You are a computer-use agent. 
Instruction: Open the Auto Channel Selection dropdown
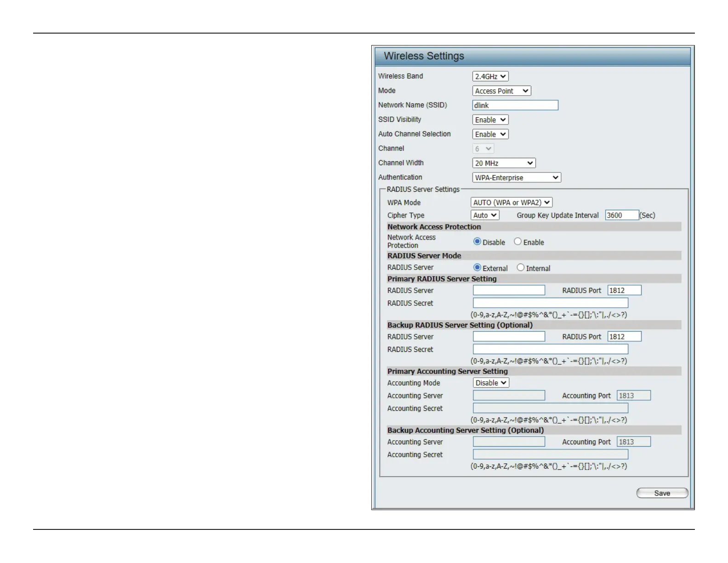490,134
